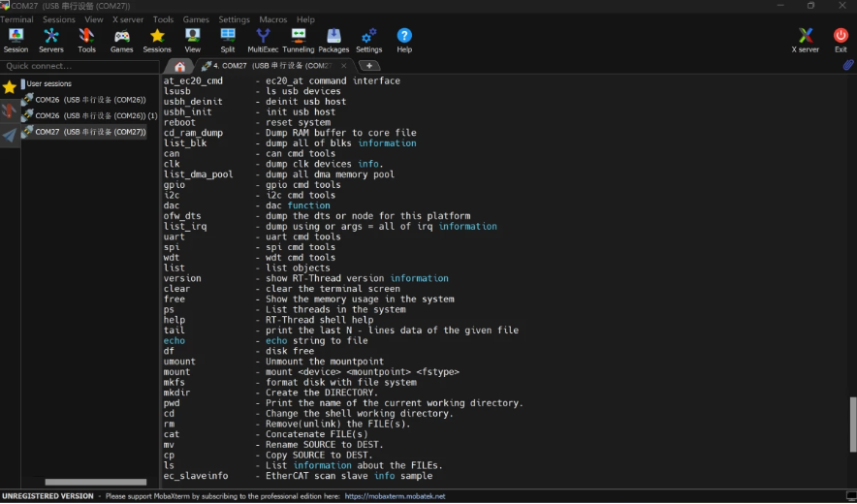Image resolution: width=857 pixels, height=504 pixels.
Task: Open the Tools toolbar icon
Action: point(86,41)
